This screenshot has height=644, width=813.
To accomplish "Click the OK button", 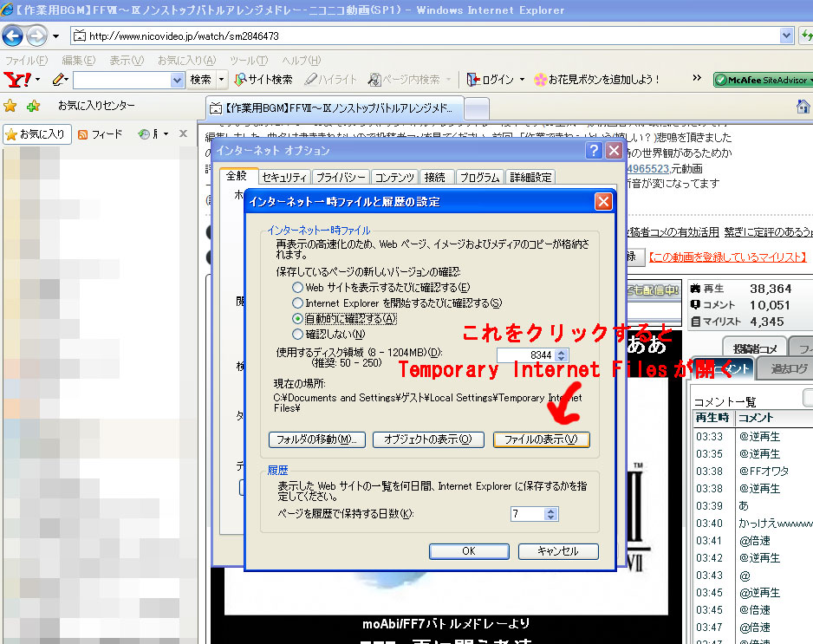I will [x=469, y=551].
